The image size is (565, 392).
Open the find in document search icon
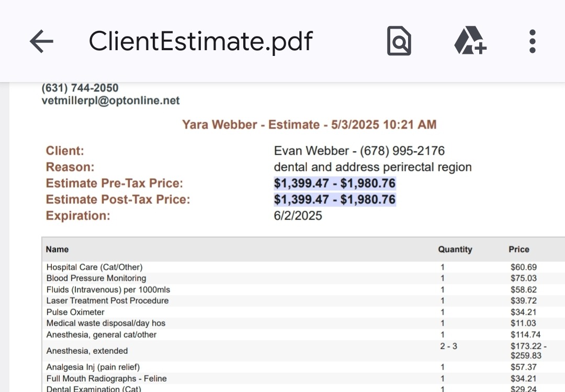pyautogui.click(x=399, y=41)
